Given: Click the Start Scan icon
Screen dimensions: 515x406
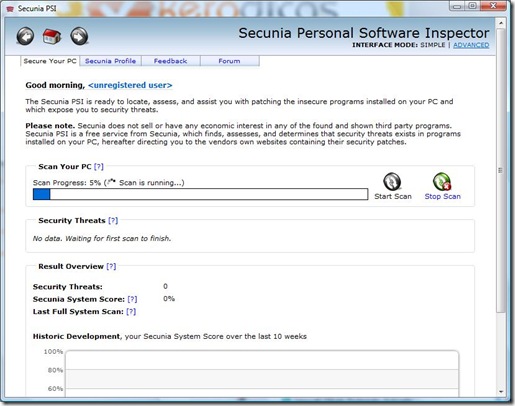Looking at the screenshot, I should [392, 181].
